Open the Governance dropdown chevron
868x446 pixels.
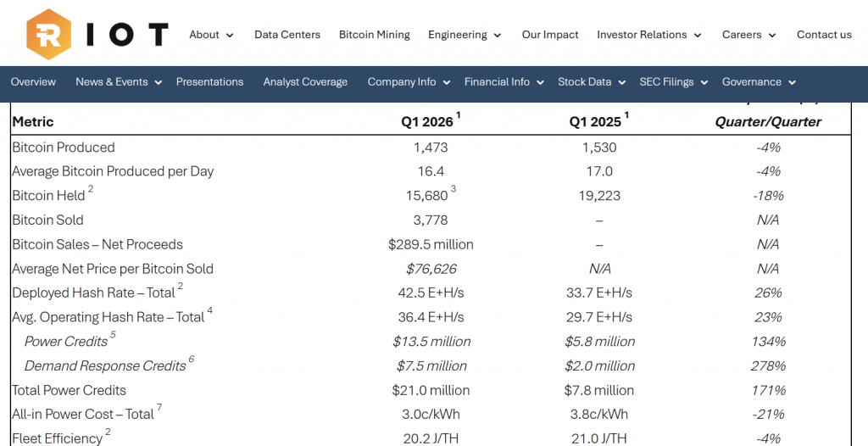[792, 83]
